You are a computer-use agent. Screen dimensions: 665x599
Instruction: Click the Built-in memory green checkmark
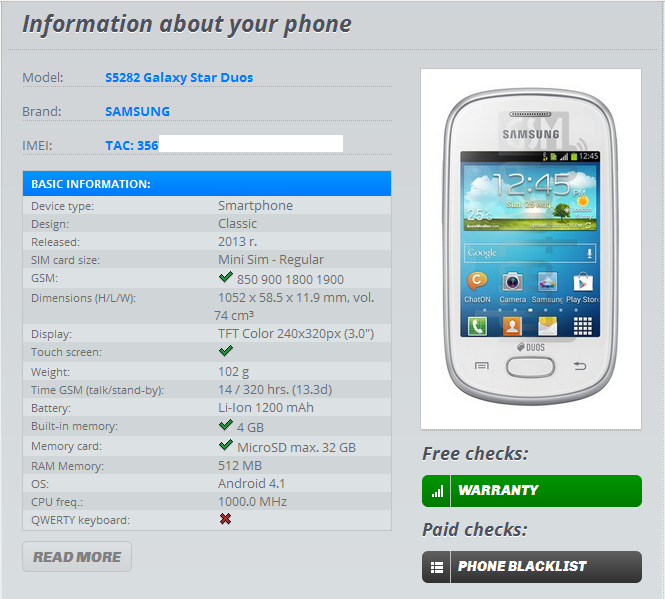[226, 425]
